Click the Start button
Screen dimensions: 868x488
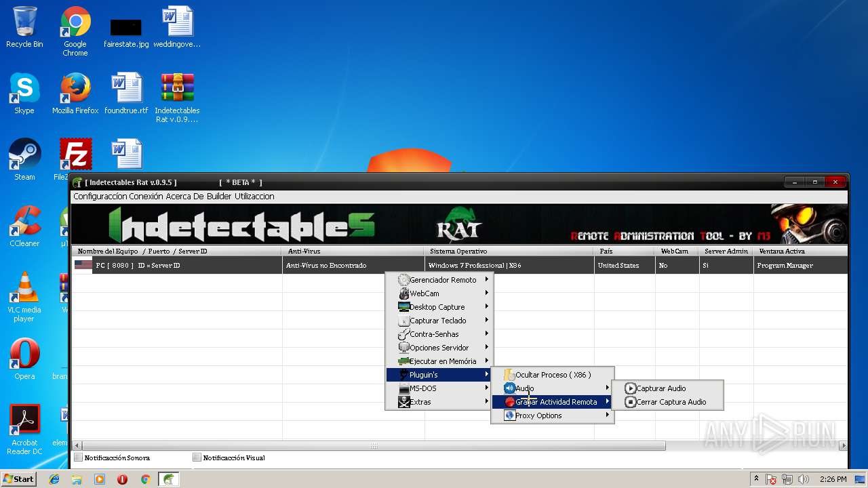tap(19, 479)
